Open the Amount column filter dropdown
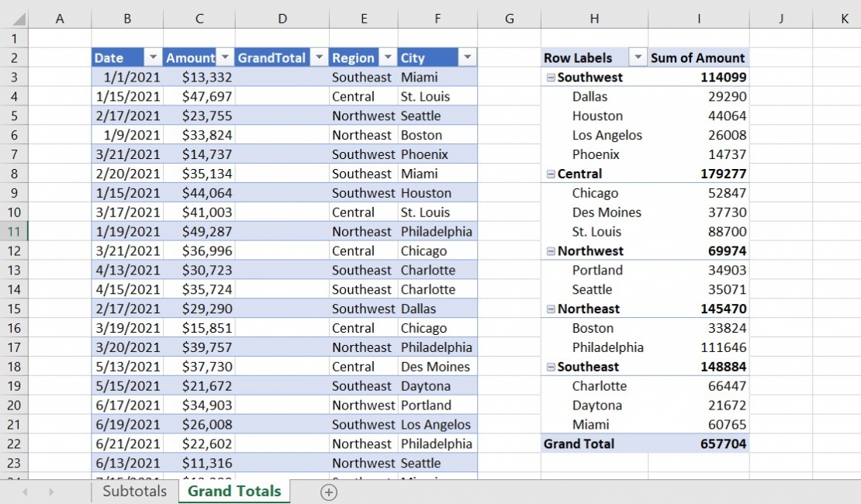Image resolution: width=861 pixels, height=504 pixels. tap(223, 57)
